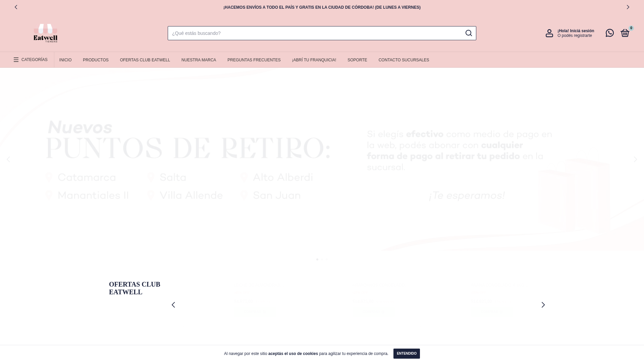Open the Nuestra Marca page
This screenshot has height=362, width=644.
pos(199,60)
